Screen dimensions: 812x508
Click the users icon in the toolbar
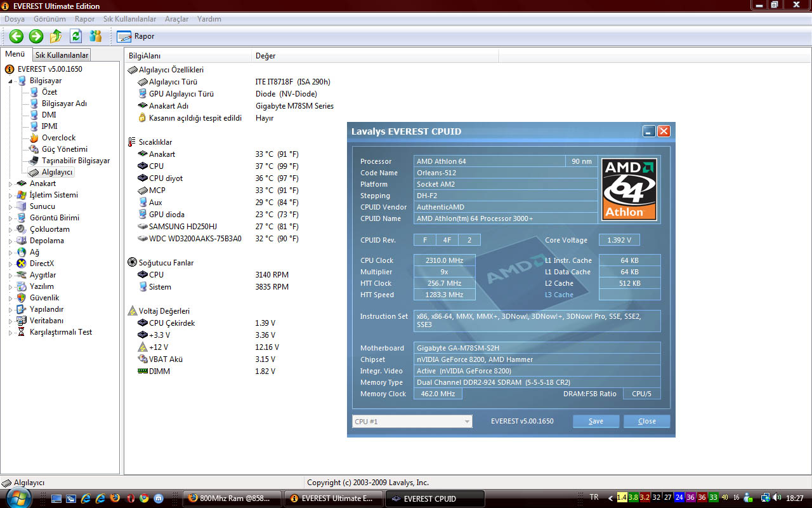tap(96, 36)
